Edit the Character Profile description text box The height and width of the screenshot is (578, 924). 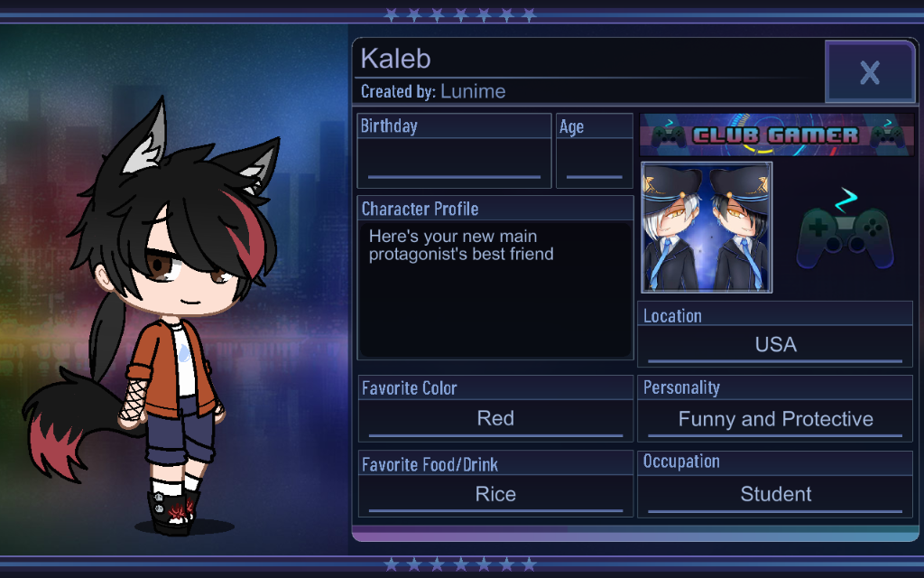pos(495,290)
